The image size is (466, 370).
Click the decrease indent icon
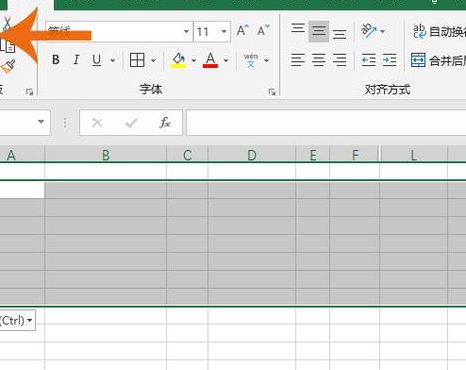tap(369, 60)
